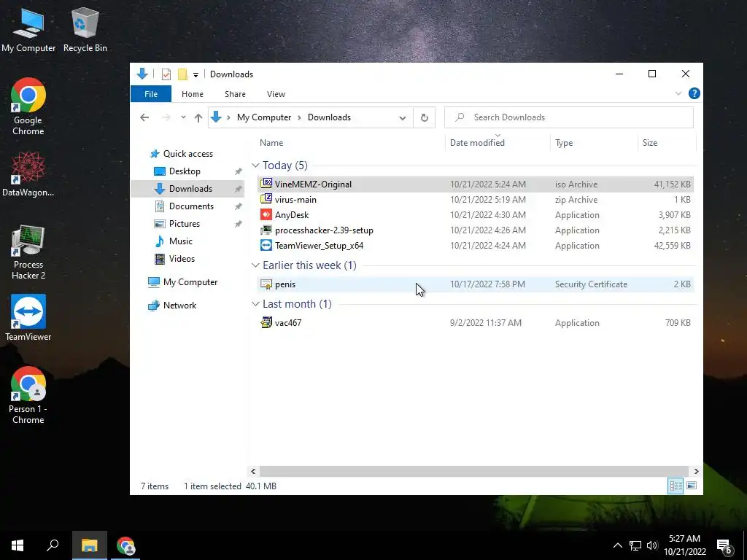Click the Properties quick access toolbar icon
747x560 pixels.
166,74
